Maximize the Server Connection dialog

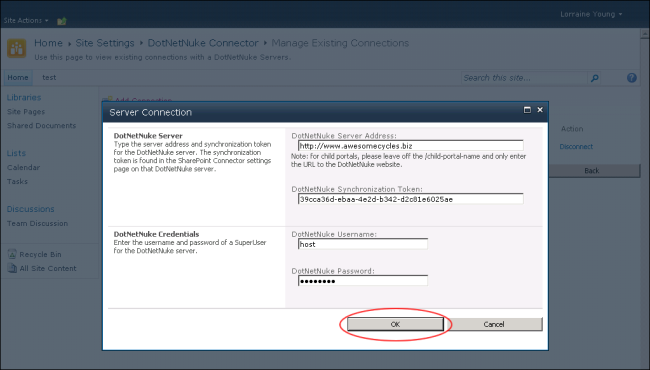[x=527, y=110]
